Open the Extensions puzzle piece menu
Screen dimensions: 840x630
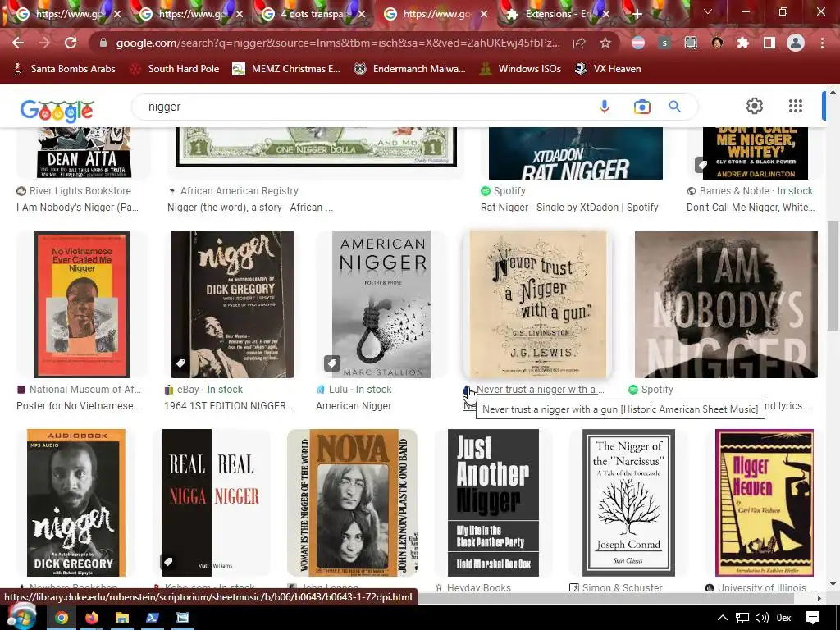[742, 43]
